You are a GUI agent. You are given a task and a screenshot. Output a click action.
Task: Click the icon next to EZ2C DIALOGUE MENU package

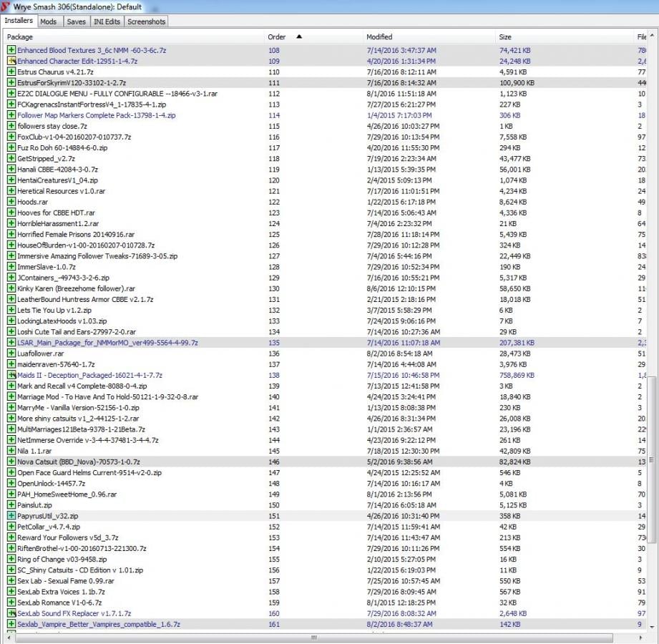11,93
